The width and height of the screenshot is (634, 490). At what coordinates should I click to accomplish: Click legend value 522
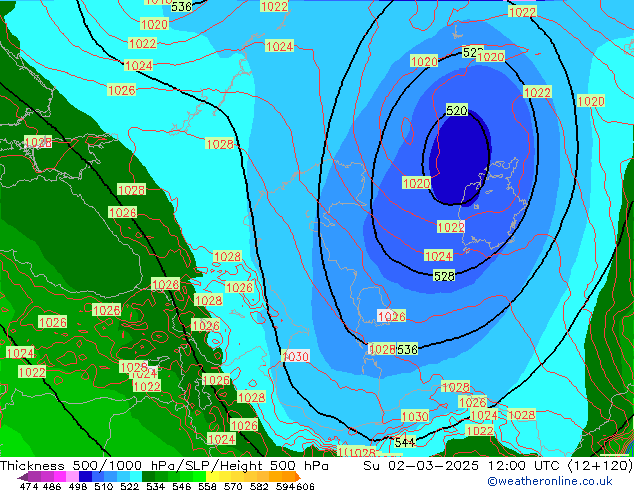[129, 486]
